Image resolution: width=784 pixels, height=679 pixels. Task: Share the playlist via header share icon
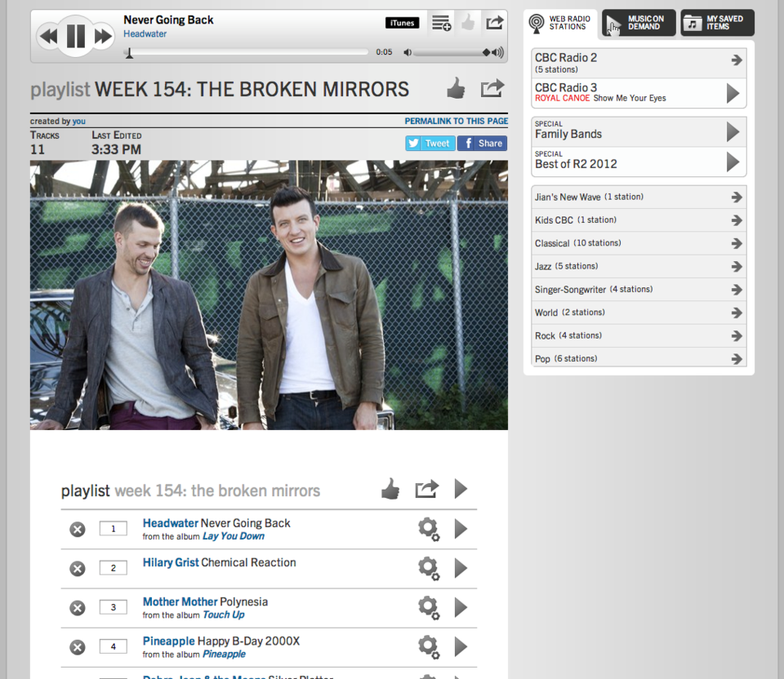pyautogui.click(x=492, y=88)
